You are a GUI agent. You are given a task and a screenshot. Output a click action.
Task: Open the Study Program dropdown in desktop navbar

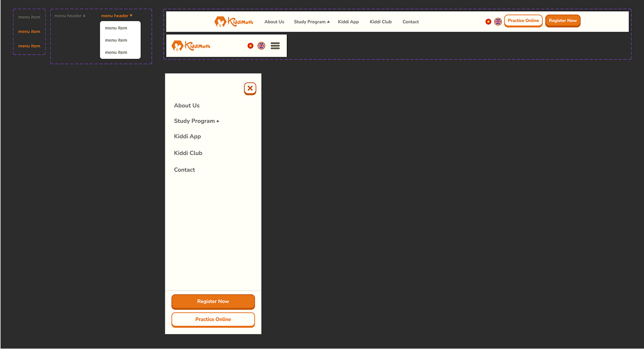[x=312, y=21]
